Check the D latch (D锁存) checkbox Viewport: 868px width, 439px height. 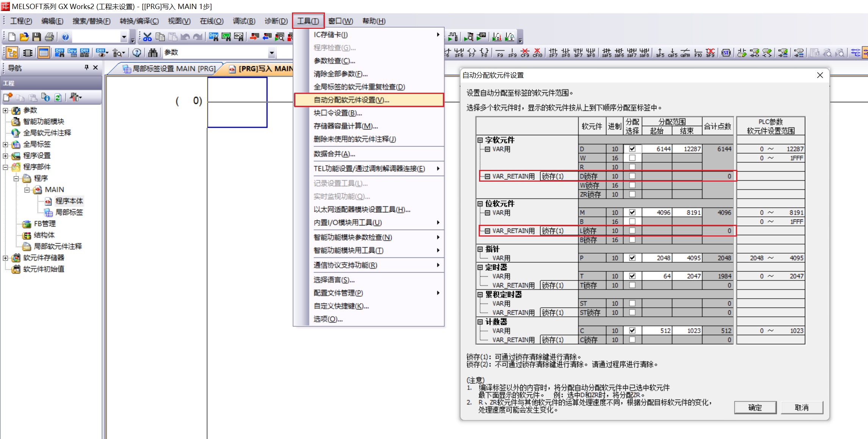click(x=632, y=176)
